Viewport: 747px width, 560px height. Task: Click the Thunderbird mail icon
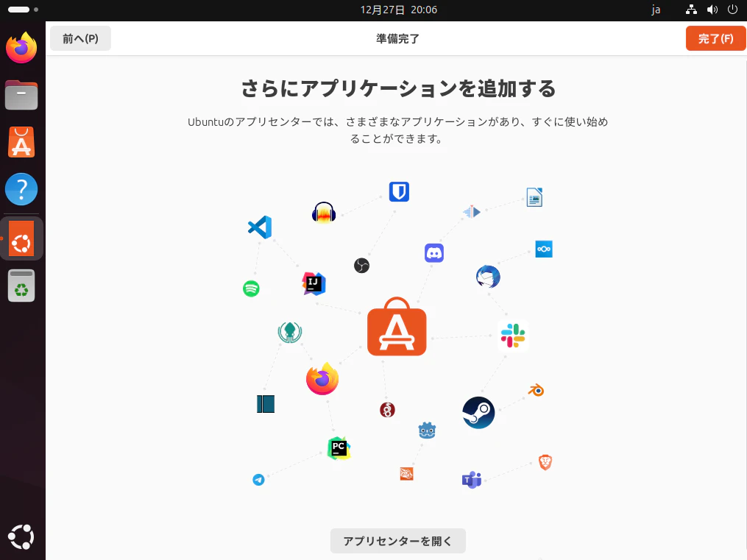coord(489,277)
